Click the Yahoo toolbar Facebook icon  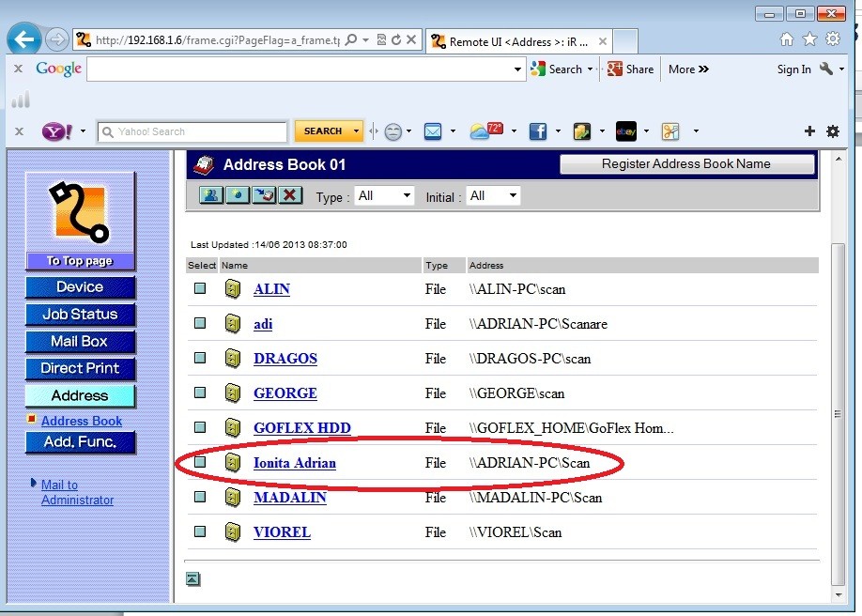(x=538, y=131)
